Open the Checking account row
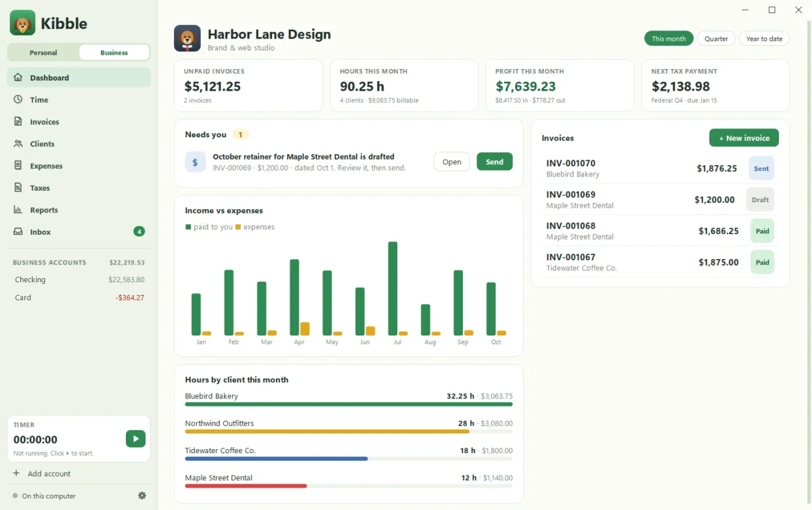 click(79, 279)
